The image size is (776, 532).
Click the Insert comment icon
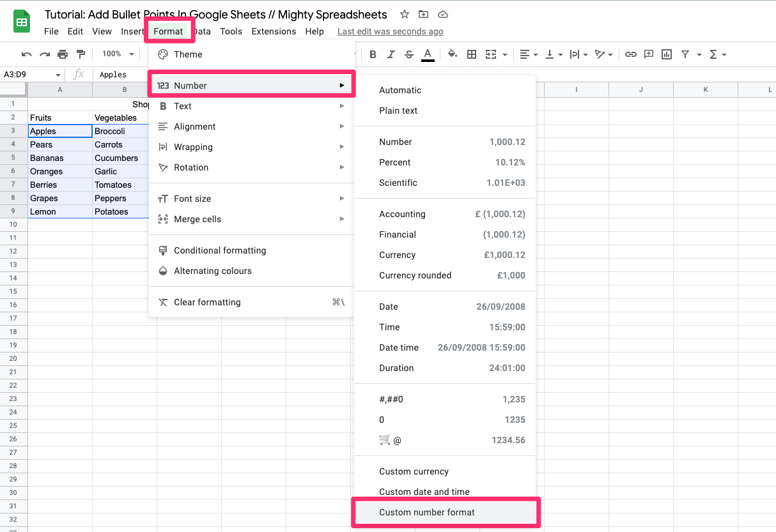pos(649,54)
